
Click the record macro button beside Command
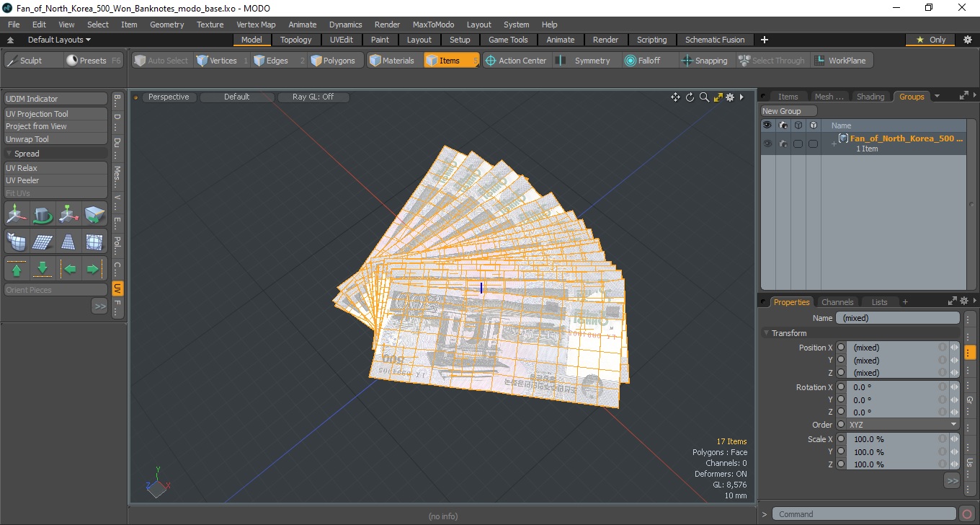pyautogui.click(x=967, y=514)
